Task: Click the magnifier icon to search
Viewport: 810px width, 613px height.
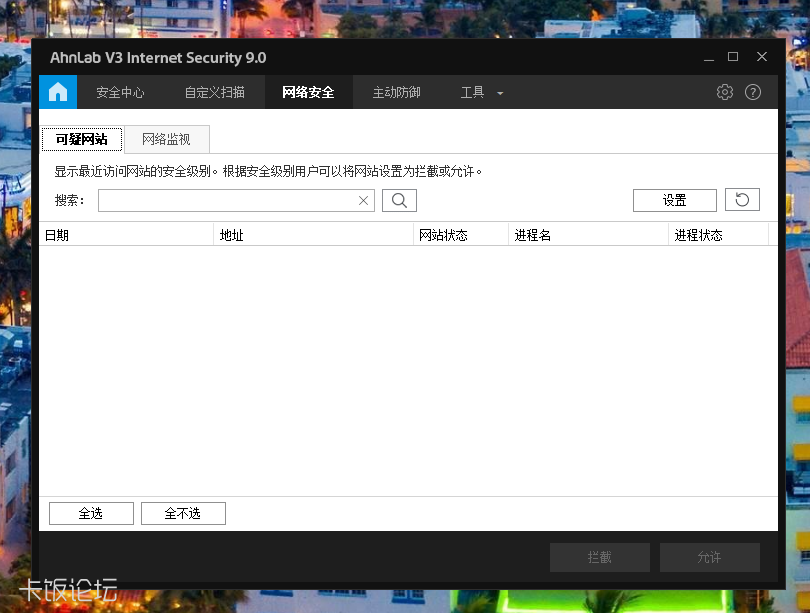Action: point(399,200)
